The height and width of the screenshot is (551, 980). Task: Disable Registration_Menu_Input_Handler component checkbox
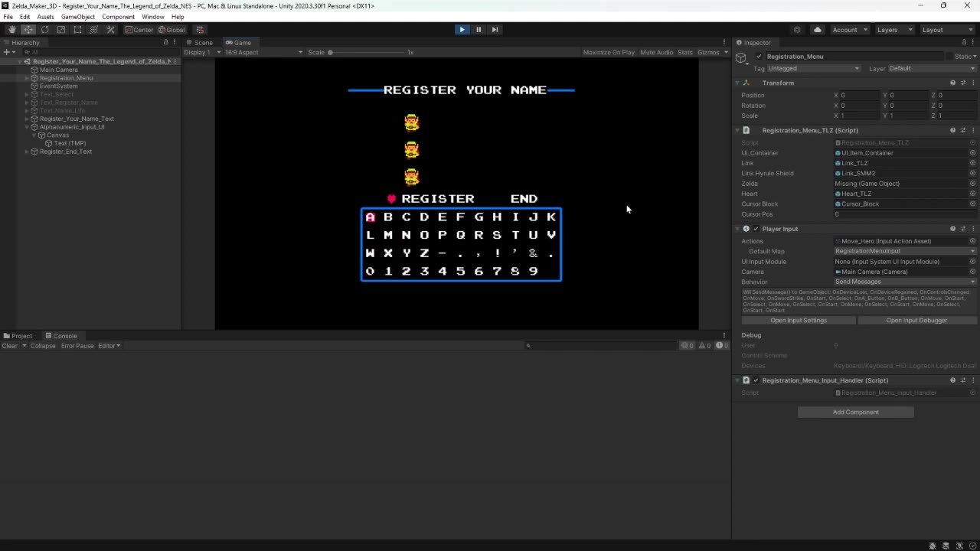pyautogui.click(x=756, y=380)
